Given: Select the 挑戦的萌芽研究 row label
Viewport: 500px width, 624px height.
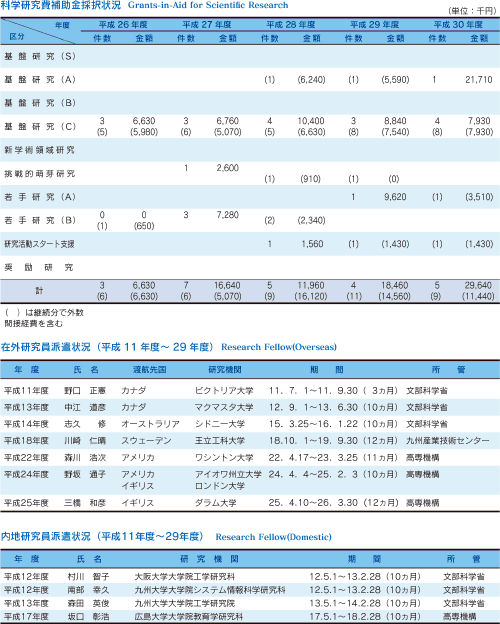Looking at the screenshot, I should pyautogui.click(x=39, y=174).
